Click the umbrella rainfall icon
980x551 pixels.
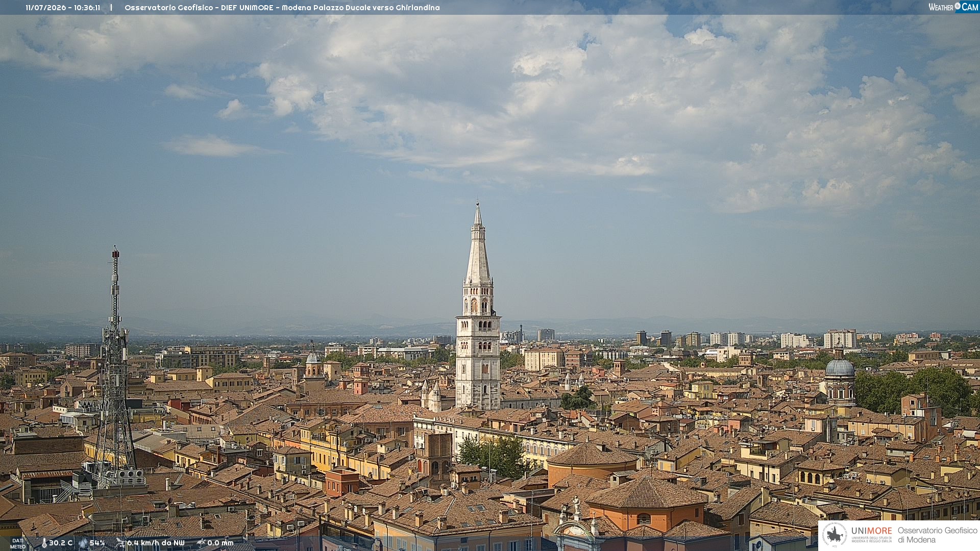[x=201, y=543]
